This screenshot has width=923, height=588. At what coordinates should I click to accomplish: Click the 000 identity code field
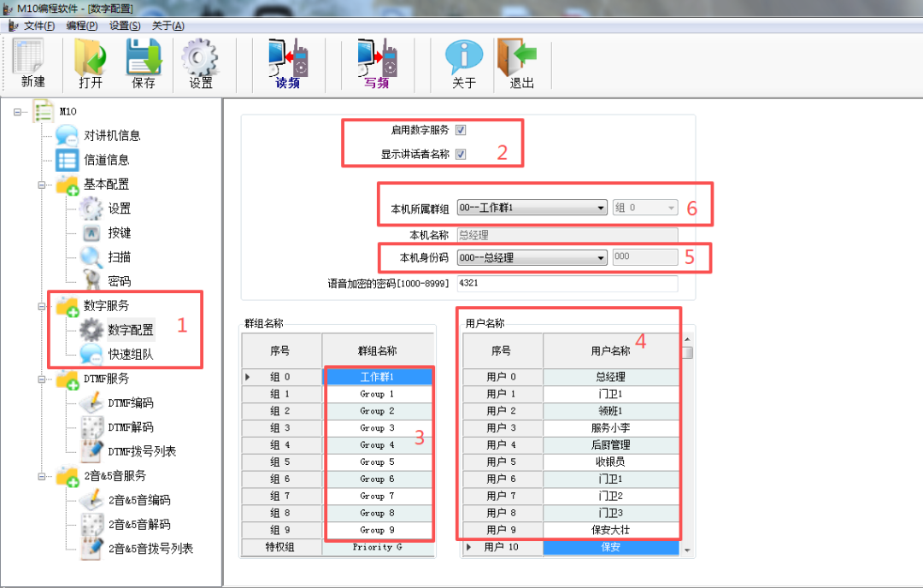pyautogui.click(x=645, y=257)
